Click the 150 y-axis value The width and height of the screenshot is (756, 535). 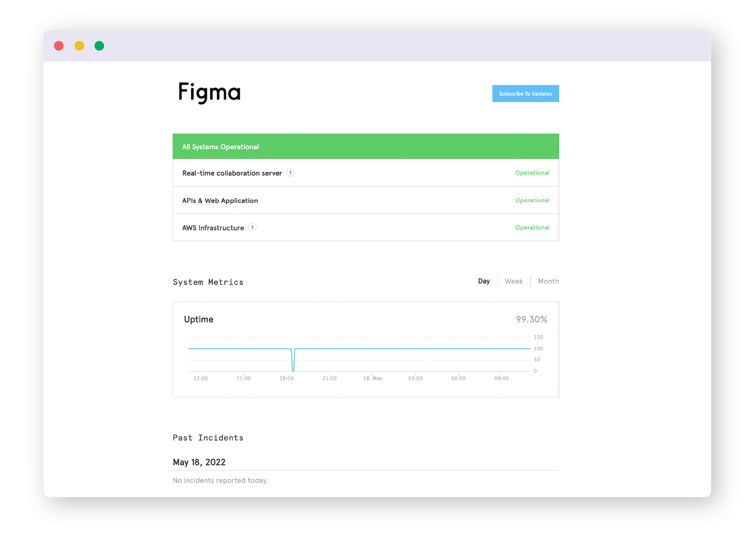538,337
